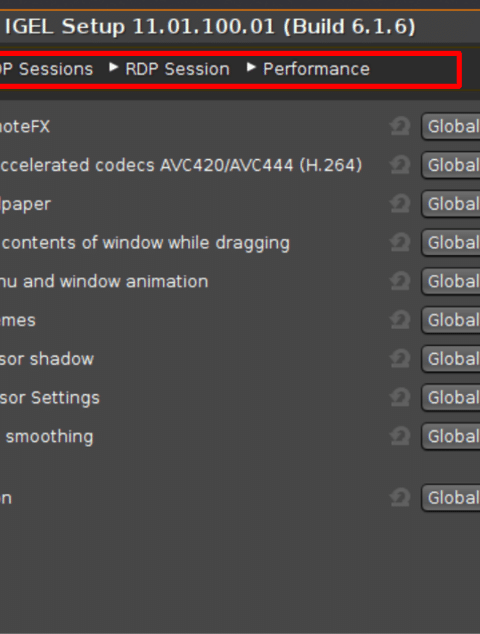Expand the Global dropdown for cursor shadow
The image size is (480, 634).
coord(451,359)
